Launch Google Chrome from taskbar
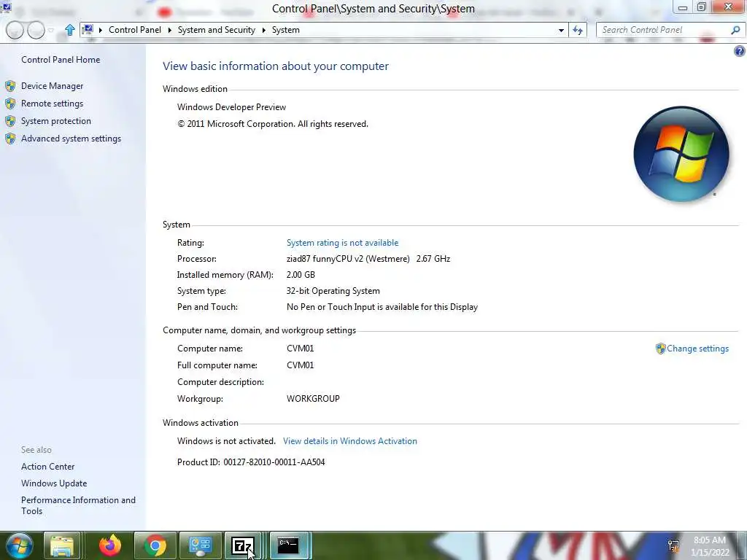Image resolution: width=747 pixels, height=560 pixels. point(155,545)
